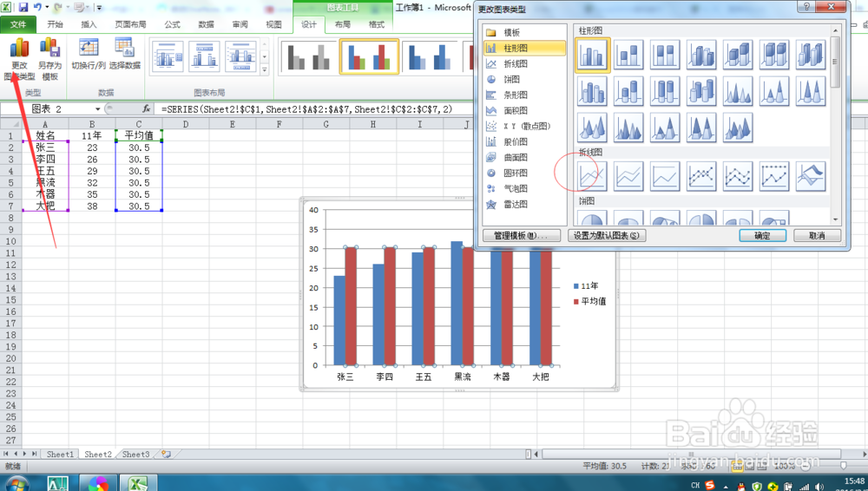This screenshot has width=868, height=491.
Task: Click the formula bar SERIES formula
Action: [x=306, y=109]
